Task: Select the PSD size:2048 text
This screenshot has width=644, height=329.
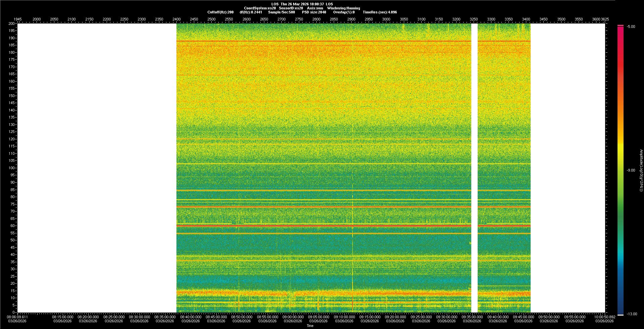Action: 314,12
